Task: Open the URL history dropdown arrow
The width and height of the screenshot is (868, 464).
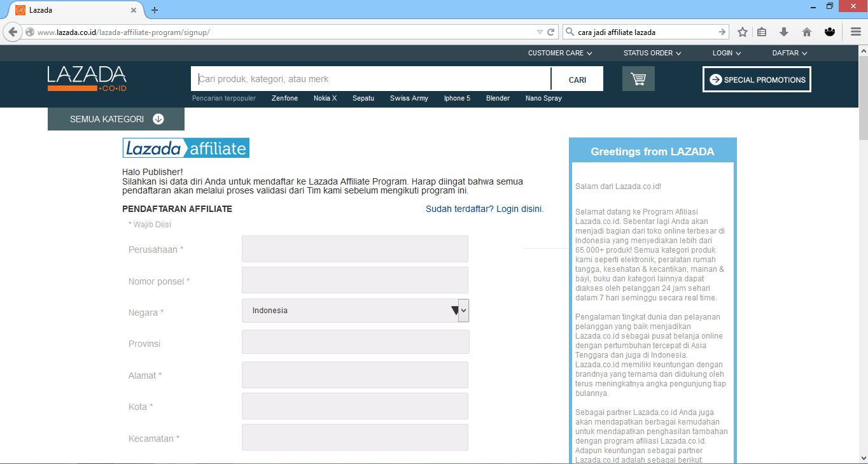Action: tap(540, 32)
